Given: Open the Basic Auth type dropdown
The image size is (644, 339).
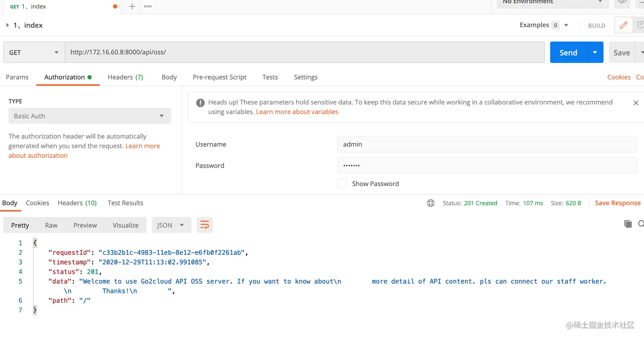Looking at the screenshot, I should point(89,116).
